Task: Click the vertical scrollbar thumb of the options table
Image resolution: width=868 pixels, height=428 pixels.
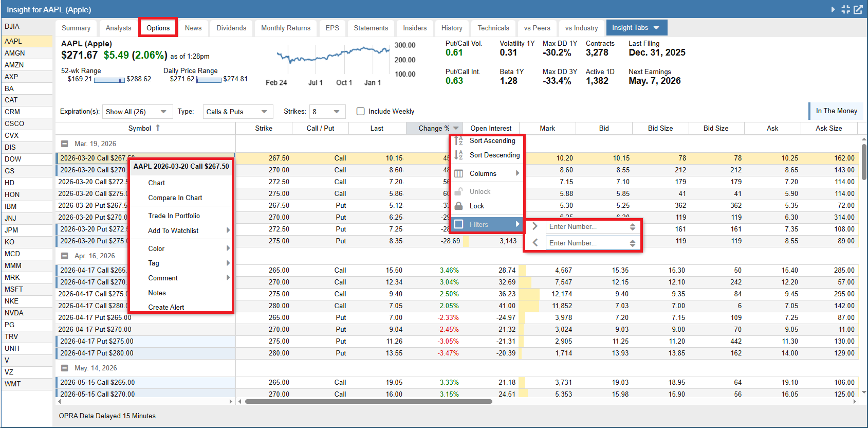Action: (864, 162)
